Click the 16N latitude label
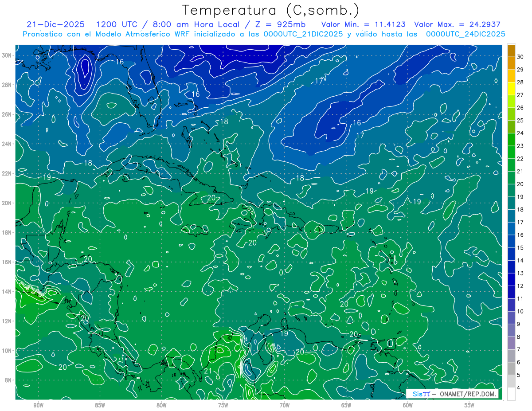The width and height of the screenshot is (532, 411). click(x=8, y=262)
